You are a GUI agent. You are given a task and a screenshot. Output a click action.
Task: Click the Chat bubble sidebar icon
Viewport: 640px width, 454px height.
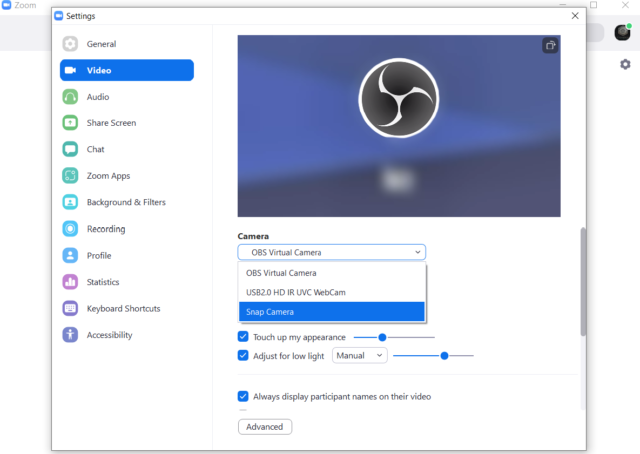[x=70, y=149]
